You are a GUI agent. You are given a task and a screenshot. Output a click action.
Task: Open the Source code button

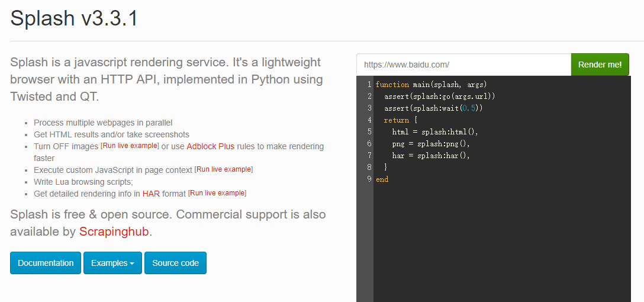(x=175, y=263)
